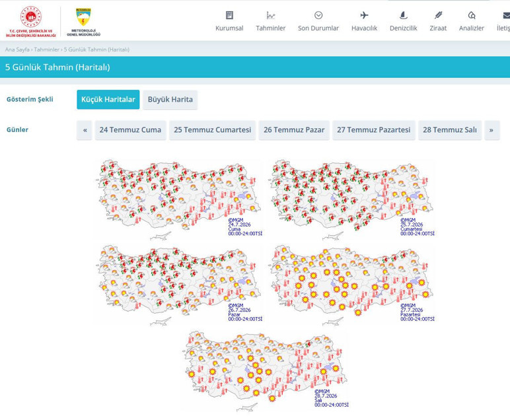Open the Kurumsal document icon
Viewport: 510px width, 420px height.
click(229, 15)
